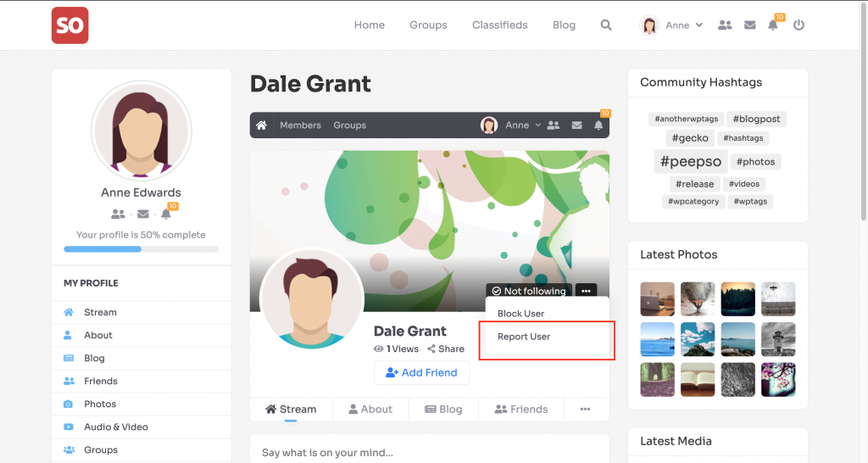The image size is (868, 463).
Task: Open Photos in My Profile sidebar
Action: 100,404
